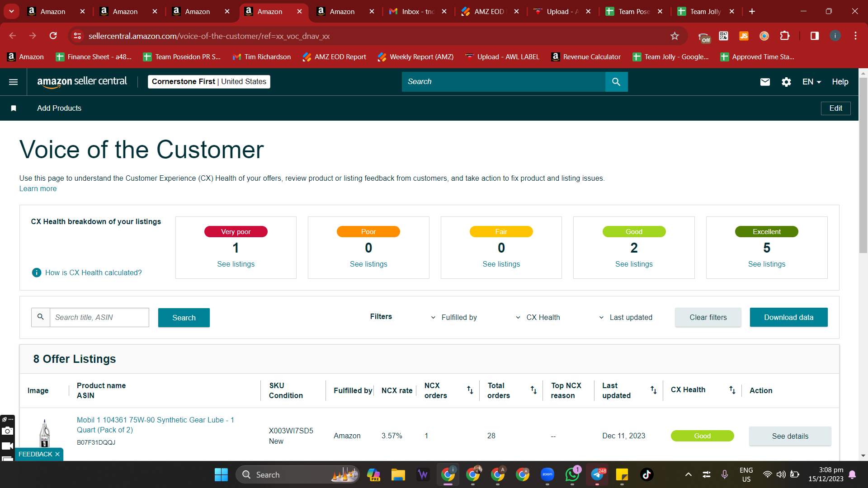The width and height of the screenshot is (868, 488).
Task: Sort by CX Health column arrows
Action: click(732, 390)
